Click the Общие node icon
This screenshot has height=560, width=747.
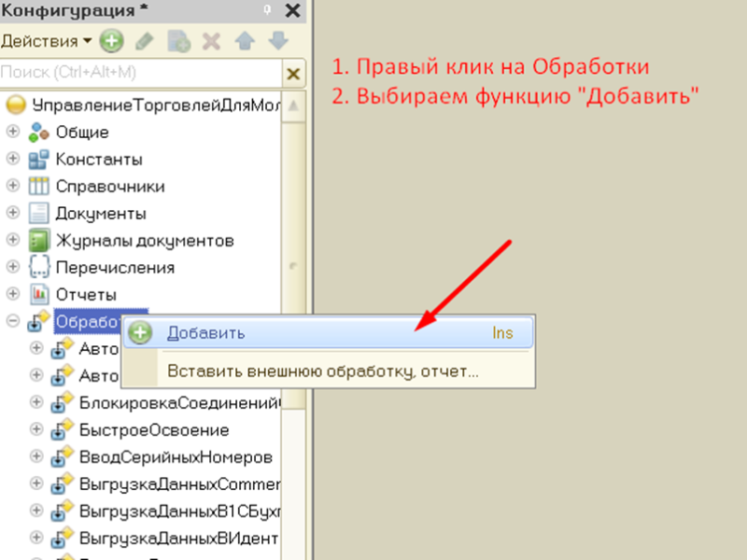(x=38, y=133)
